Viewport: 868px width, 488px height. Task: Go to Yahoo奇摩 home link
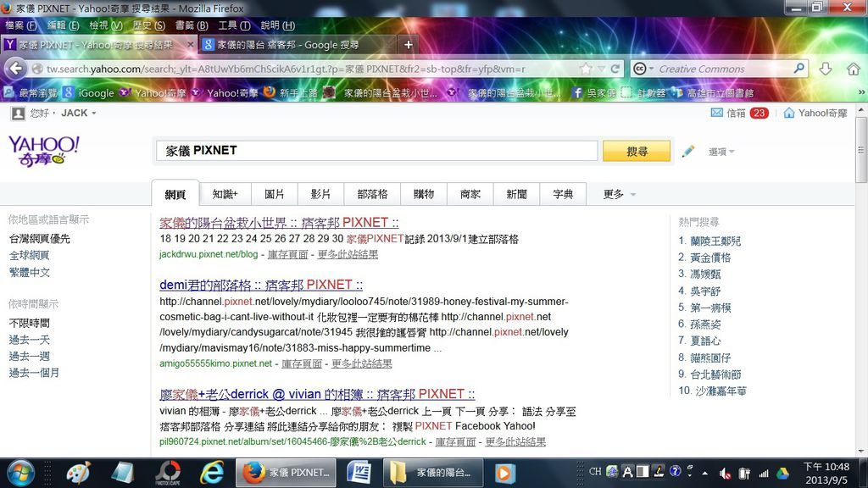point(815,113)
